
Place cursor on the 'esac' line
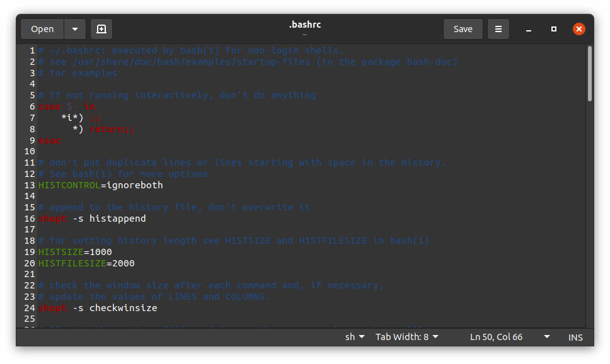(x=49, y=140)
